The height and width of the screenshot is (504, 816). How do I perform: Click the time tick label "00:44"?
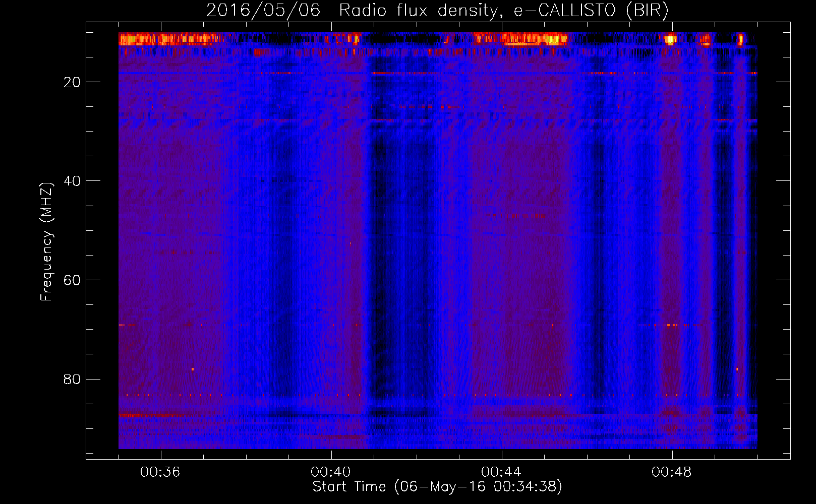(x=501, y=472)
